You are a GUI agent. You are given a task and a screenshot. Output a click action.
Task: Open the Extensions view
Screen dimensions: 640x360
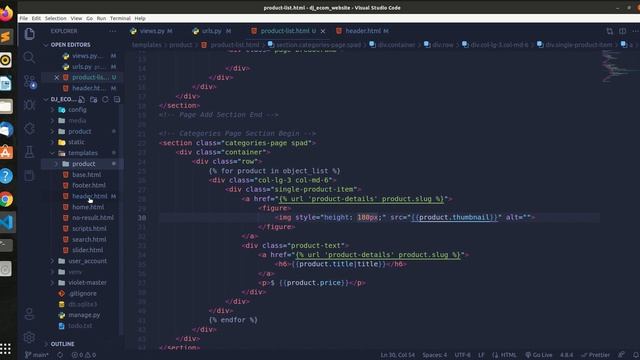[x=29, y=129]
